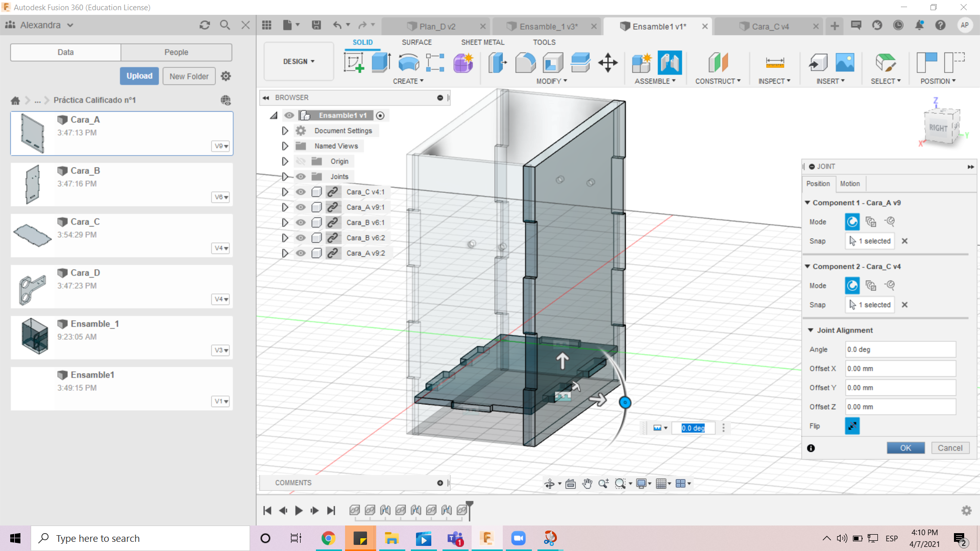Play the timeline
Screen dimensions: 980x551
click(299, 510)
